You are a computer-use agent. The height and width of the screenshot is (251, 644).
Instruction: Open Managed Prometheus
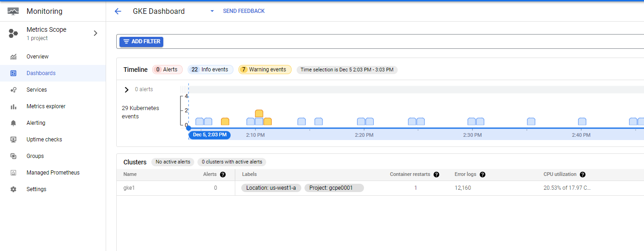53,173
